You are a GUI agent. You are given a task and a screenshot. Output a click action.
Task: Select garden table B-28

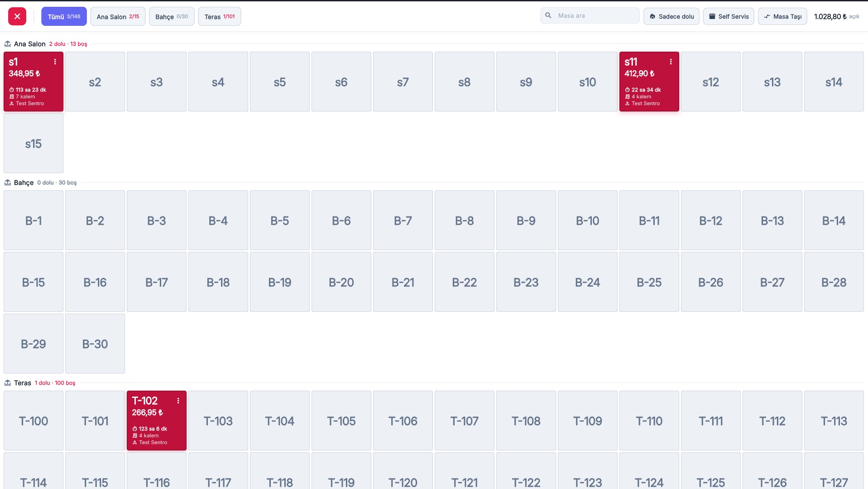pos(834,282)
